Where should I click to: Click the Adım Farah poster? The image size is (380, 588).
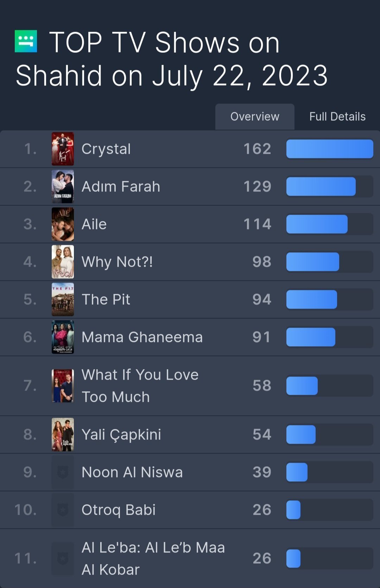tap(63, 186)
